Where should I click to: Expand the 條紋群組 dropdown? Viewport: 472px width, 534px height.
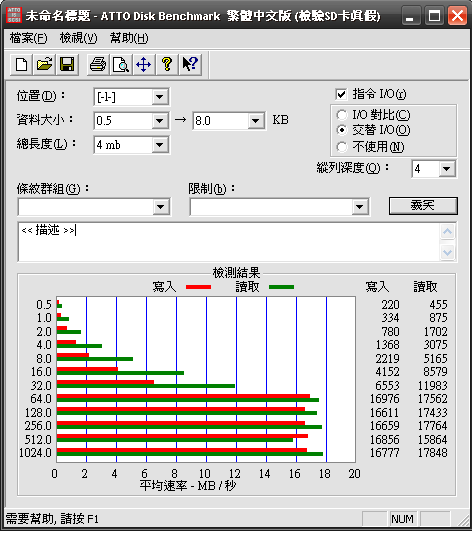161,207
